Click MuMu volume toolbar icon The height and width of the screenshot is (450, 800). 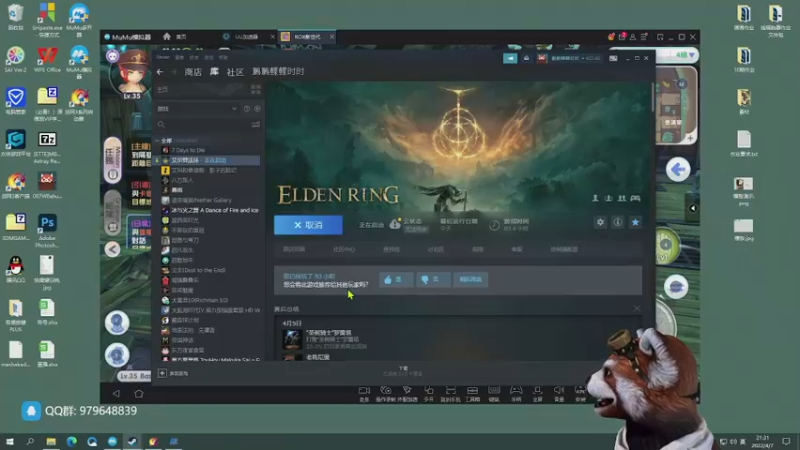[x=559, y=393]
